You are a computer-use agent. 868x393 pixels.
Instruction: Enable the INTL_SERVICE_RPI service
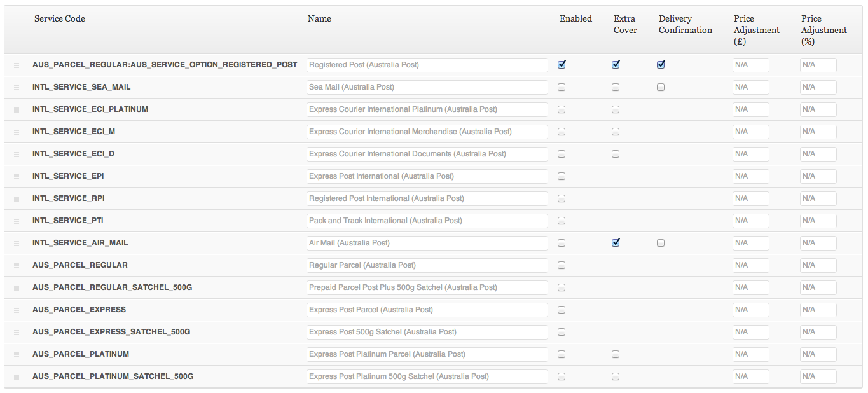561,198
